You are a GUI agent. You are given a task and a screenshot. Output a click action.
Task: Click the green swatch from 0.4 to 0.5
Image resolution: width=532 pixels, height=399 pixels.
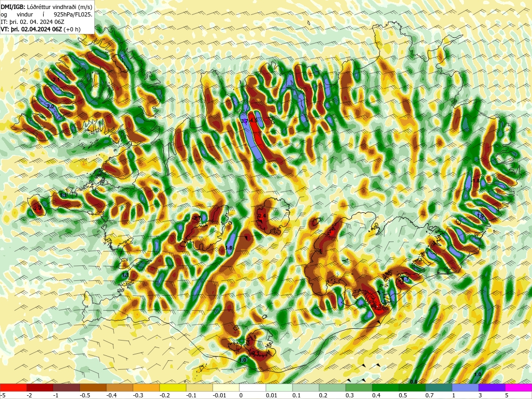(386, 387)
